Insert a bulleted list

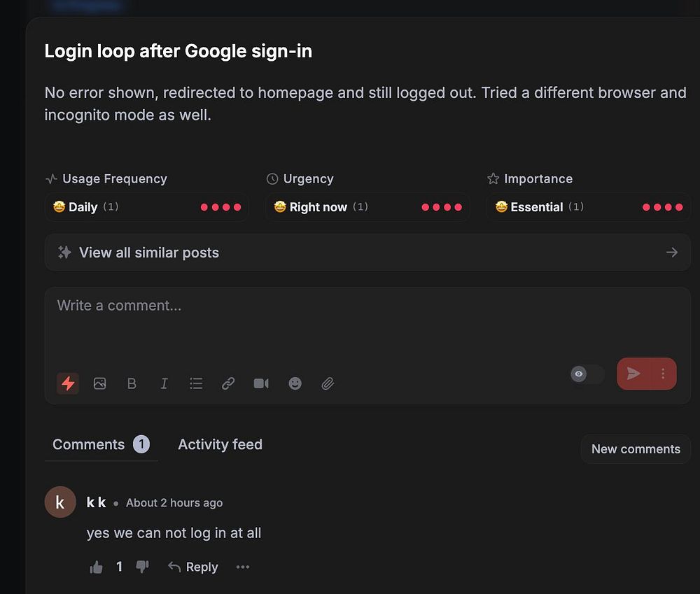tap(196, 383)
